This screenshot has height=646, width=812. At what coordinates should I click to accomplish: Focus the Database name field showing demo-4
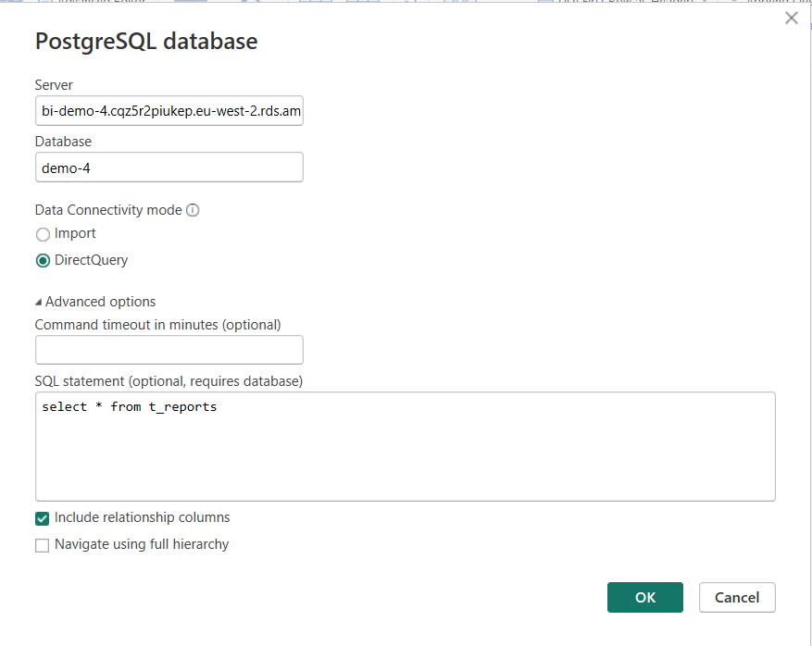[x=169, y=168]
